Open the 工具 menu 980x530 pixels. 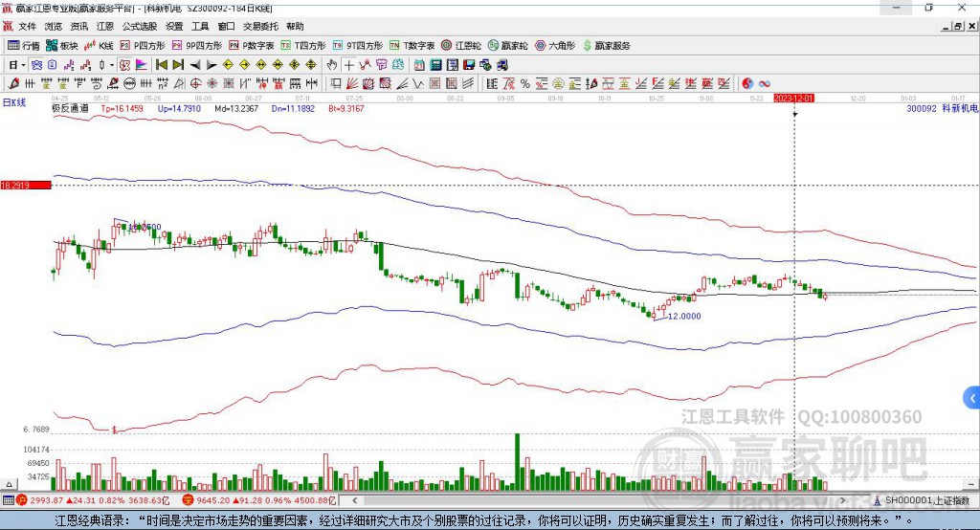click(x=200, y=26)
